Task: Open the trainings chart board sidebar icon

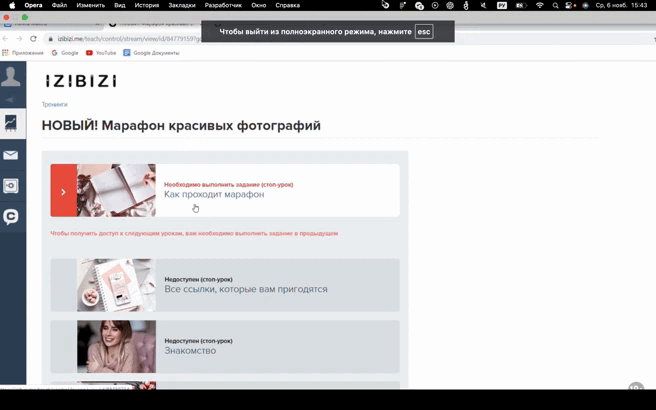Action: click(x=11, y=123)
